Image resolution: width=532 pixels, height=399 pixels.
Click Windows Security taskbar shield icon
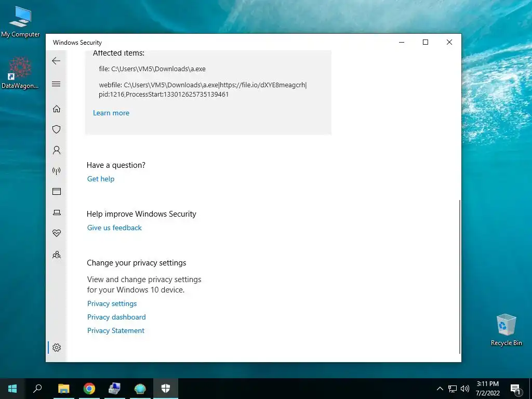click(166, 389)
